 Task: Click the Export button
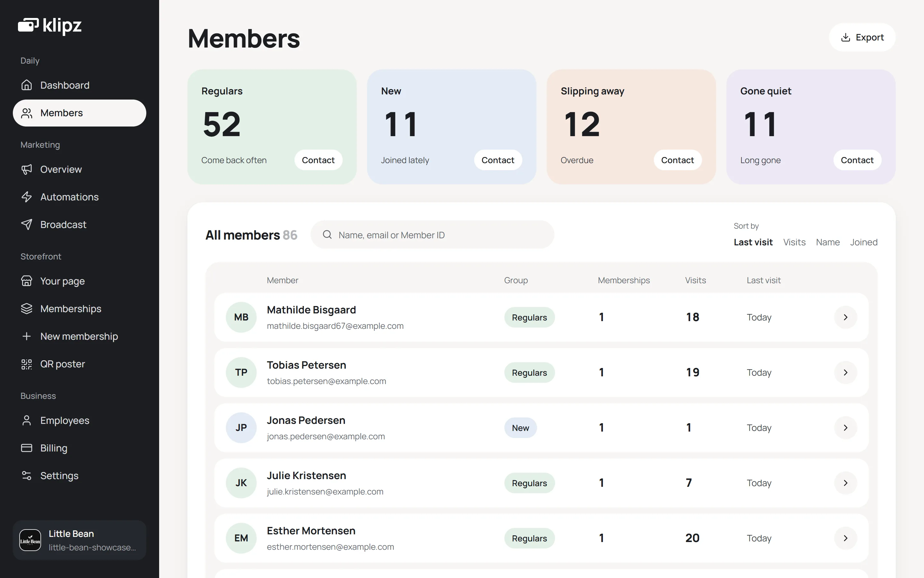pyautogui.click(x=862, y=37)
